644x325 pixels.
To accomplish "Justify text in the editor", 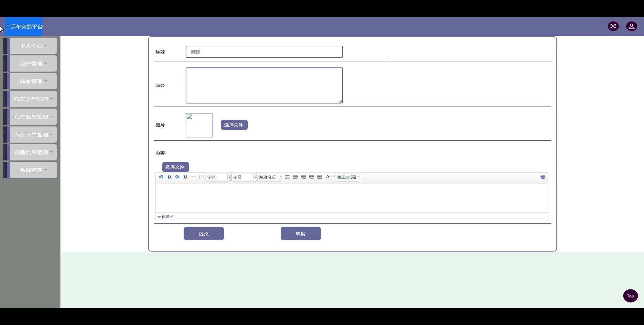I will pyautogui.click(x=320, y=177).
